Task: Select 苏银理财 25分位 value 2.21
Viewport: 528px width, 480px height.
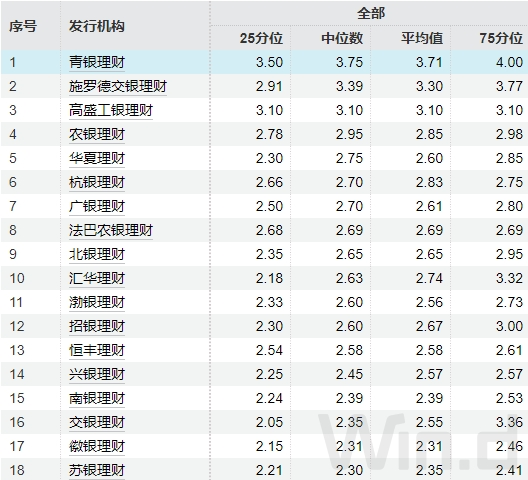Action: [x=269, y=470]
